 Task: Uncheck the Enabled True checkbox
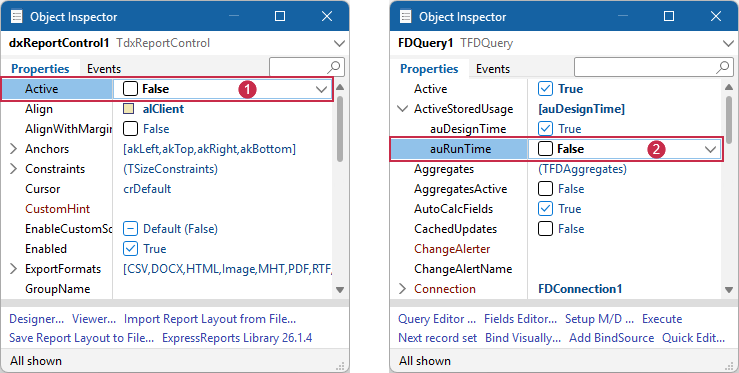130,249
